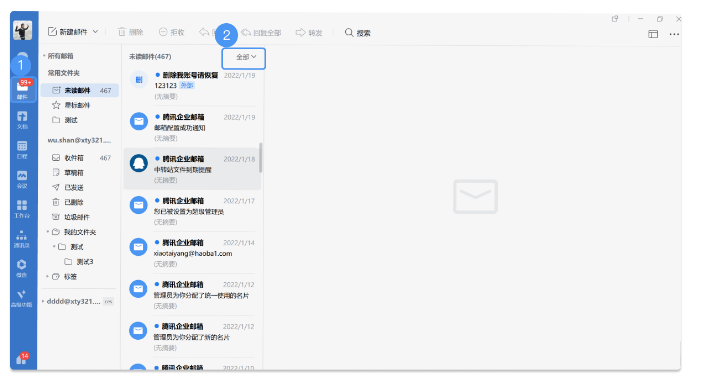
Task: Collapse the 我的文件夹 tree node
Action: pyautogui.click(x=47, y=232)
